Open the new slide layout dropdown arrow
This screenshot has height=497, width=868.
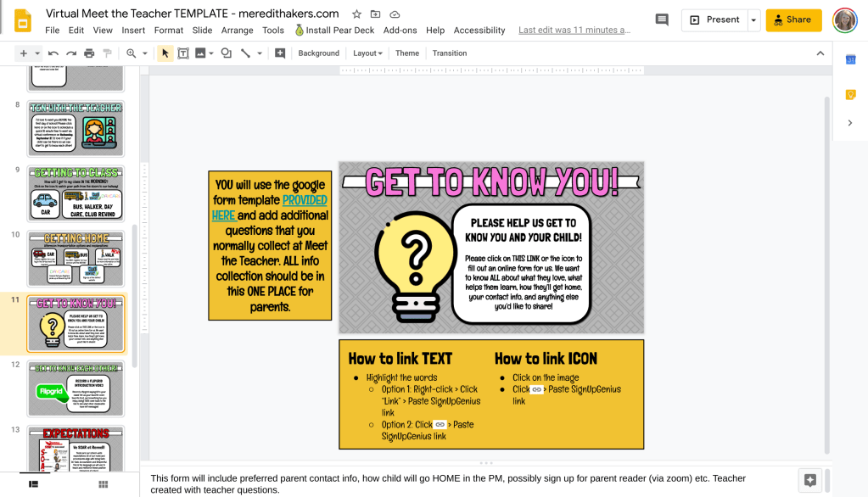[37, 53]
